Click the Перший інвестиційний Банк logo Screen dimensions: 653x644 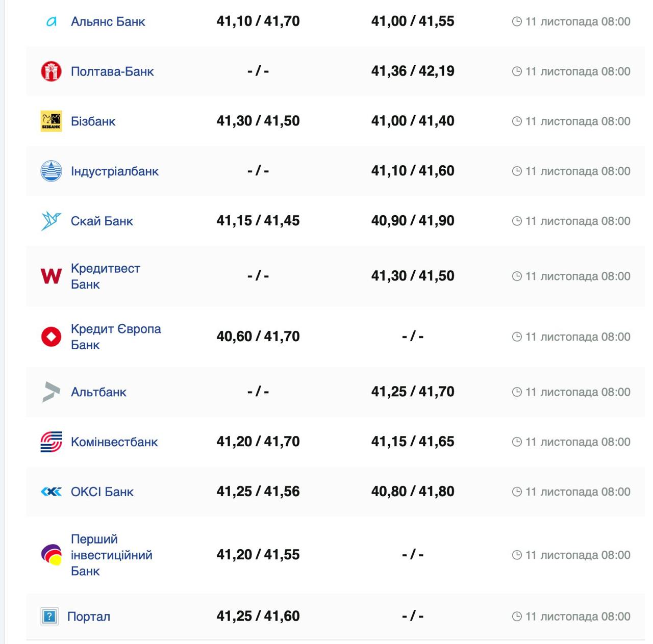click(51, 554)
